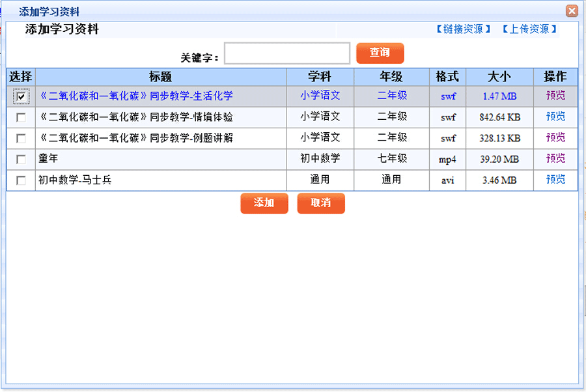This screenshot has height=392, width=586.
Task: Close the 添加学习资料 dialog
Action: tap(572, 11)
